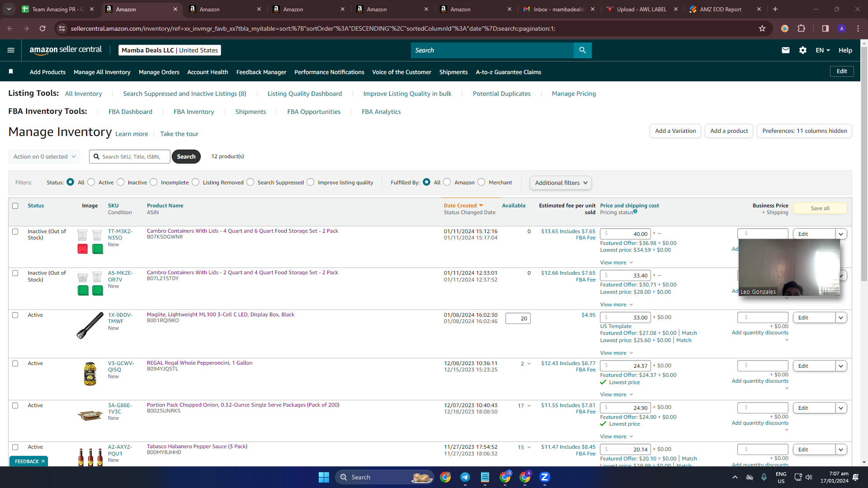Open Chrome side panel icon
The width and height of the screenshot is (868, 488).
tap(826, 28)
